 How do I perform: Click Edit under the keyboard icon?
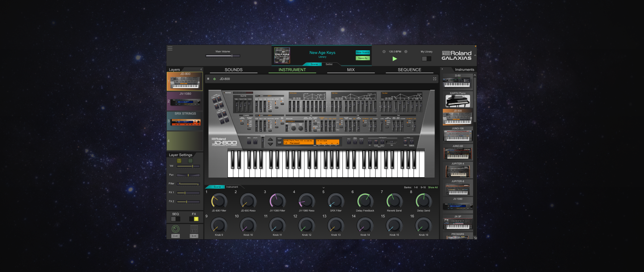pyautogui.click(x=194, y=236)
